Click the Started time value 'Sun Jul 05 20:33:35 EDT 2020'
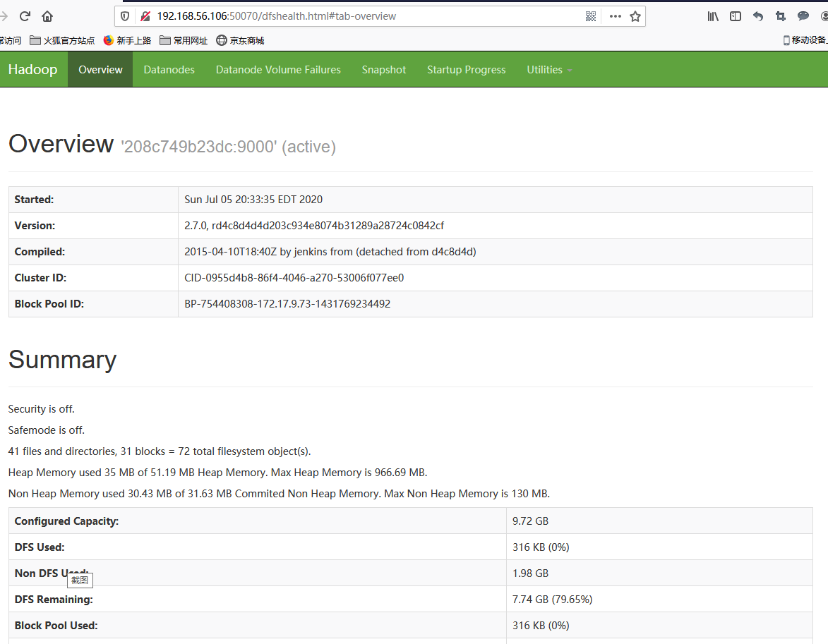This screenshot has width=828, height=644. pyautogui.click(x=253, y=200)
